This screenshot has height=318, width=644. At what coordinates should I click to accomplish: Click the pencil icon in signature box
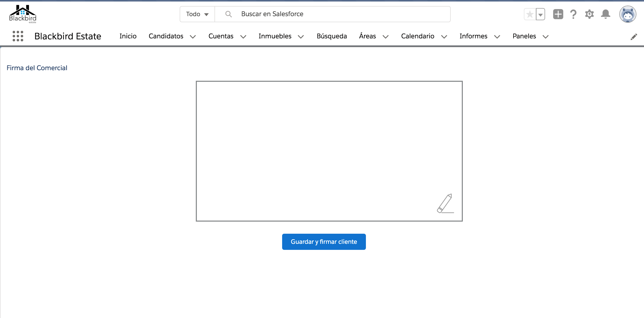(445, 203)
